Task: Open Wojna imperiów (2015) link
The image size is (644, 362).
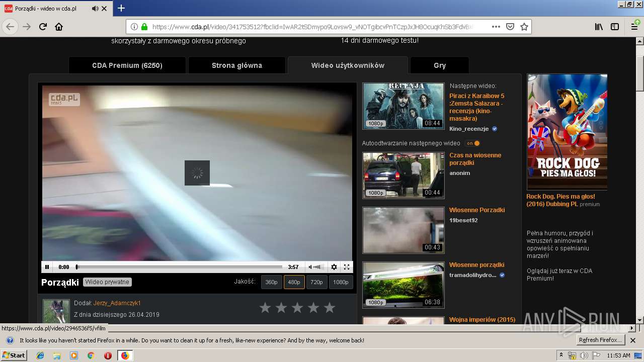Action: (482, 320)
